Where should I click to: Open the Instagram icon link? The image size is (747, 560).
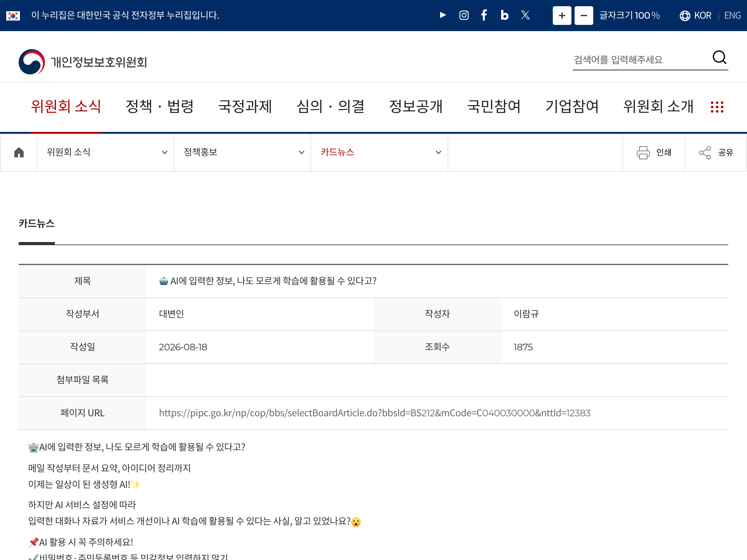[464, 15]
